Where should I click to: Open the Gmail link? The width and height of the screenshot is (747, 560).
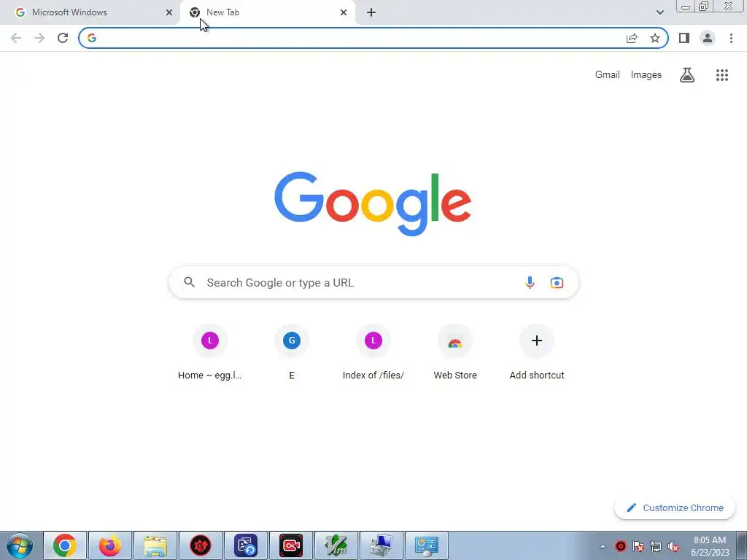[x=607, y=75]
